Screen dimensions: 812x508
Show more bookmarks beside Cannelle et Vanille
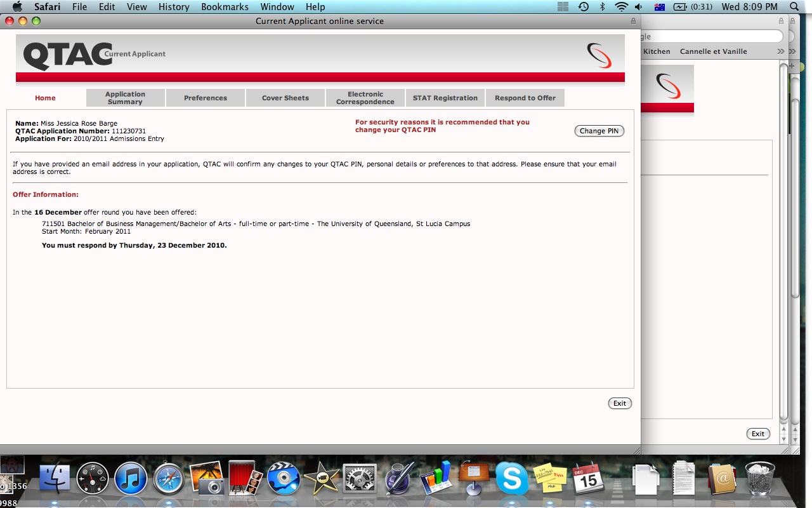click(x=781, y=51)
